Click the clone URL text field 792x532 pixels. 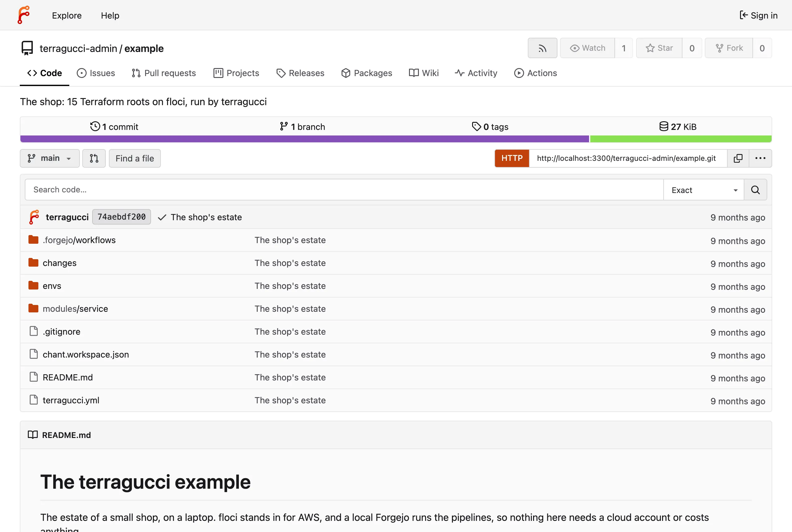pos(628,158)
